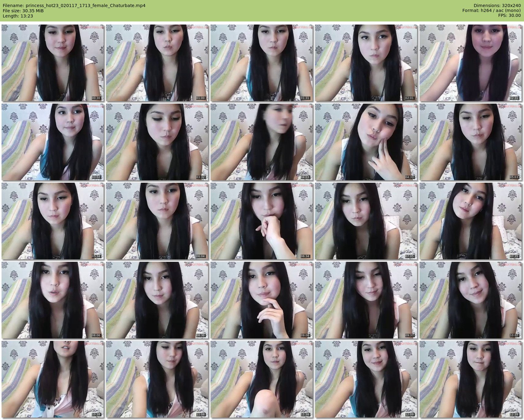This screenshot has width=524, height=420.
Task: Click the frame stamped 03:02
Action: pyautogui.click(x=53, y=142)
